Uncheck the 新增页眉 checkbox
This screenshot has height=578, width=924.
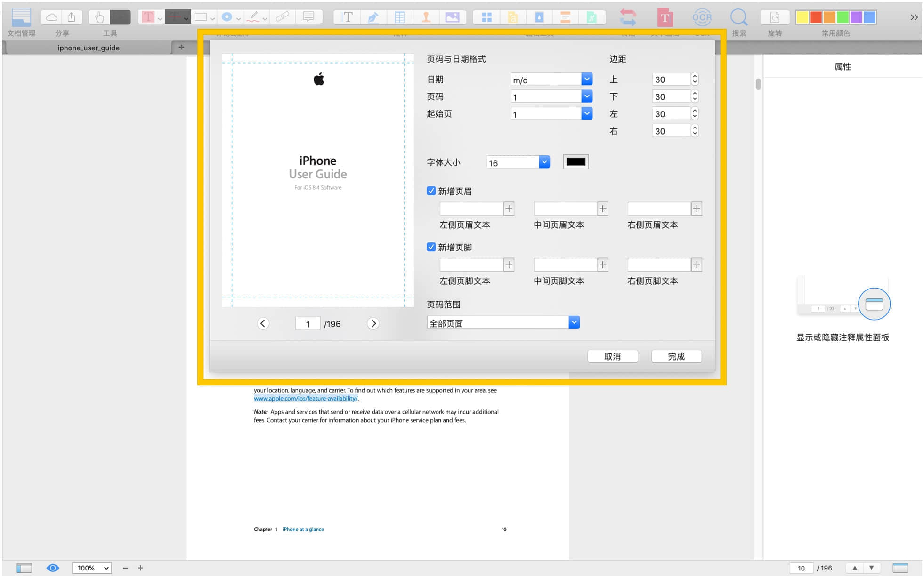(431, 191)
